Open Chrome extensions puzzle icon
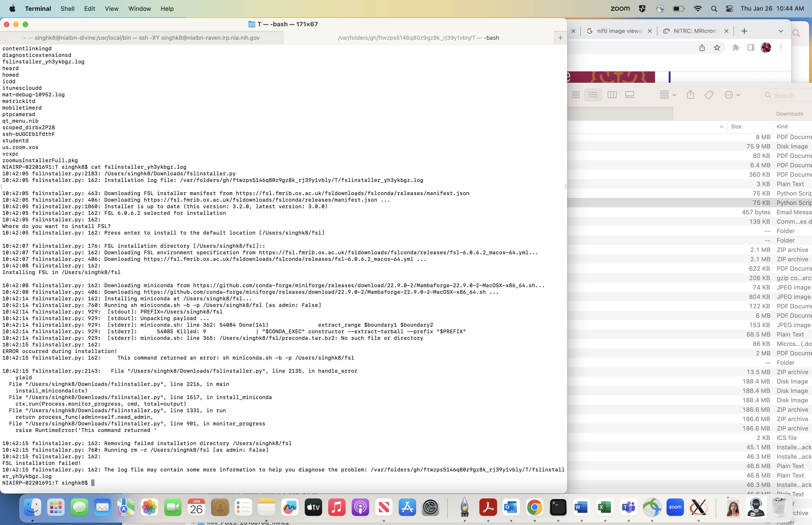 click(736, 48)
